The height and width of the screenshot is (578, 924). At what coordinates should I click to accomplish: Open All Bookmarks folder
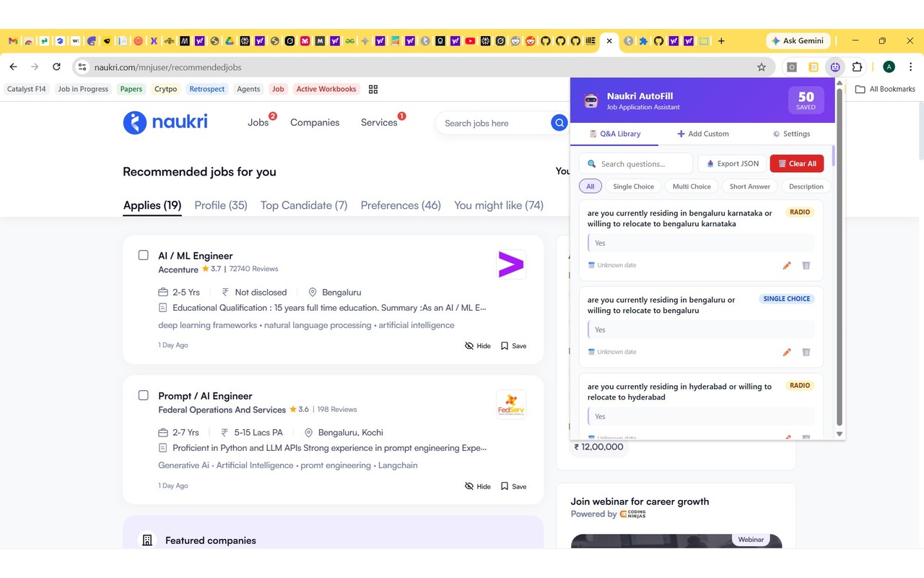pos(885,89)
